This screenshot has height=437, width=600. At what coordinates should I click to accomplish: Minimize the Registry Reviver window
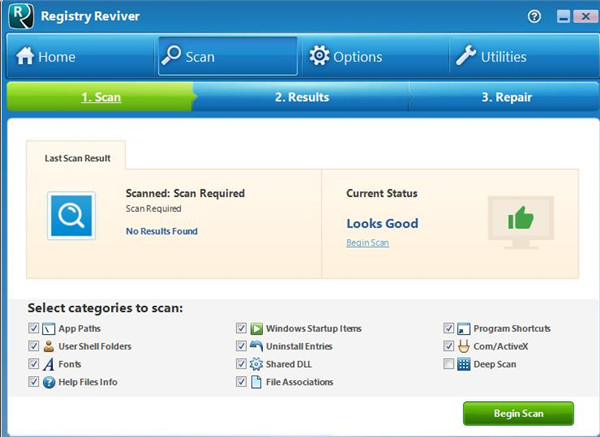pos(563,16)
